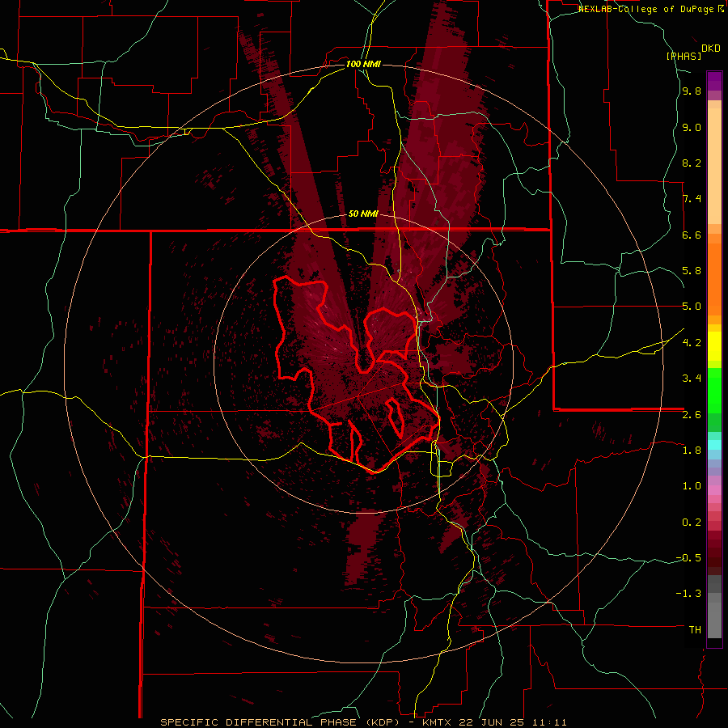Click the -1.3 scale value

click(688, 594)
